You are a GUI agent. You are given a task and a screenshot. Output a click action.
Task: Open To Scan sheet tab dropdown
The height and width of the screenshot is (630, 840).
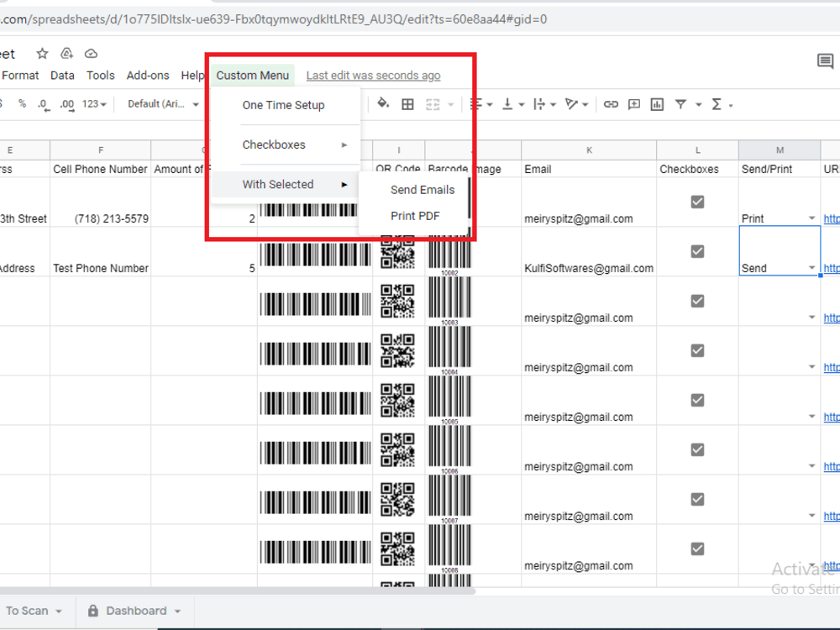(x=59, y=612)
